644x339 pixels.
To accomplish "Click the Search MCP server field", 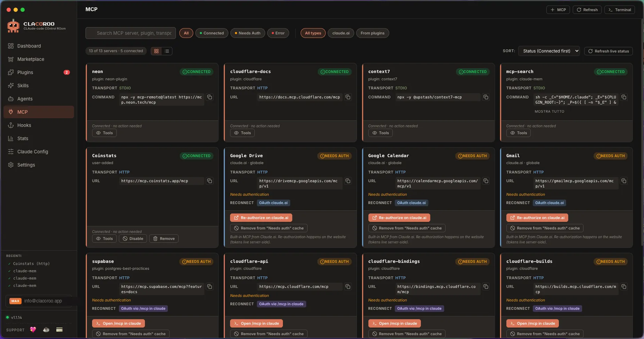I will point(131,33).
